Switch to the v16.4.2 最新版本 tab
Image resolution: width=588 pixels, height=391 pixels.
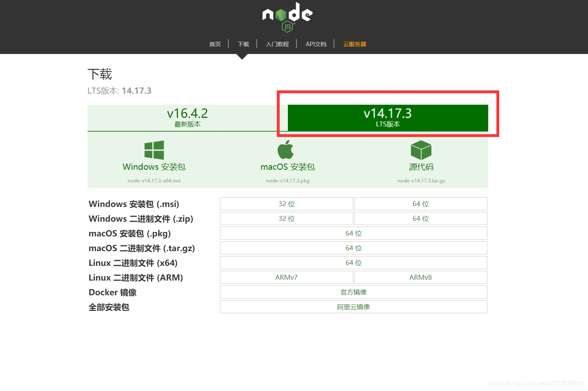pos(188,118)
